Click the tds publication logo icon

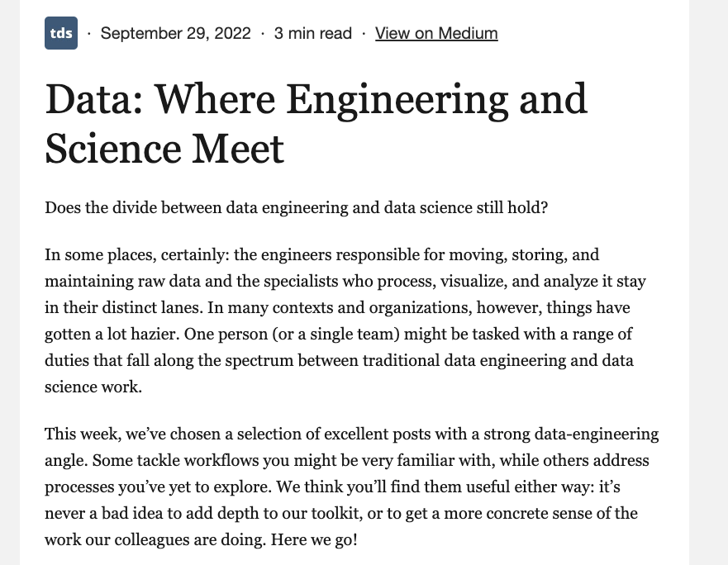(61, 33)
